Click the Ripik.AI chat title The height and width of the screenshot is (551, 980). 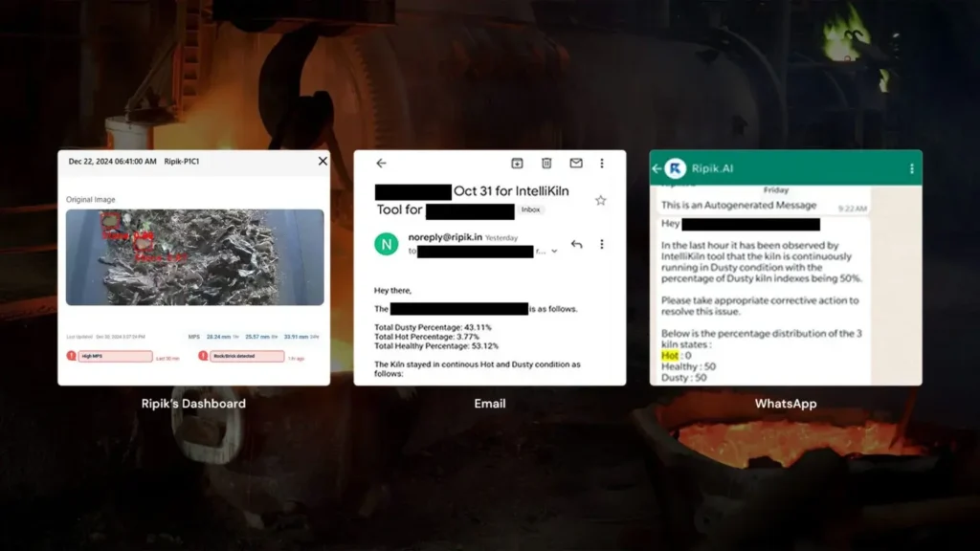[x=718, y=168]
